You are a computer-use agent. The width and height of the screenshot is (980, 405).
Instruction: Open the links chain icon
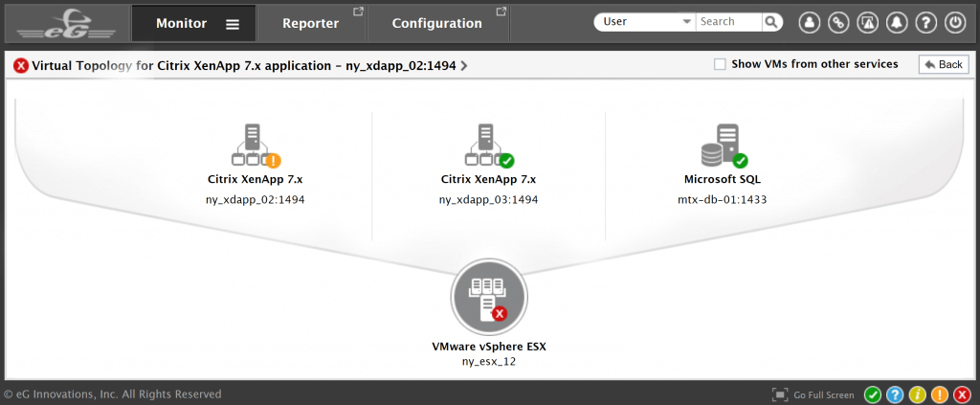(838, 23)
